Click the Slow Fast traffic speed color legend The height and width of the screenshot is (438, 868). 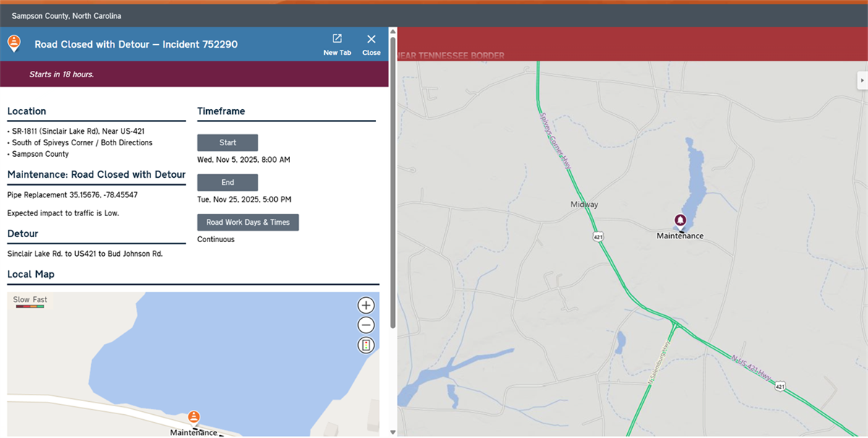pyautogui.click(x=30, y=303)
